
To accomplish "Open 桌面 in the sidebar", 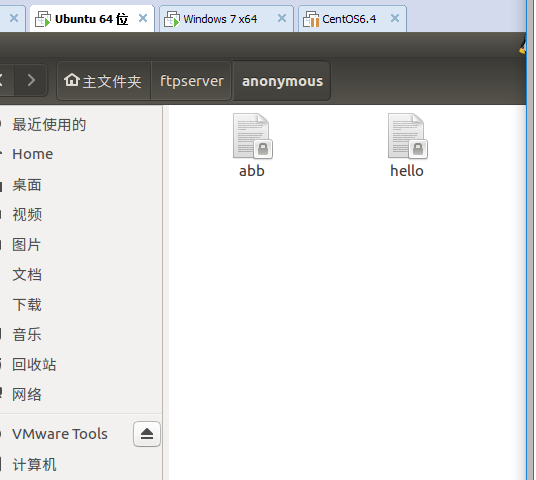I will pos(81,185).
